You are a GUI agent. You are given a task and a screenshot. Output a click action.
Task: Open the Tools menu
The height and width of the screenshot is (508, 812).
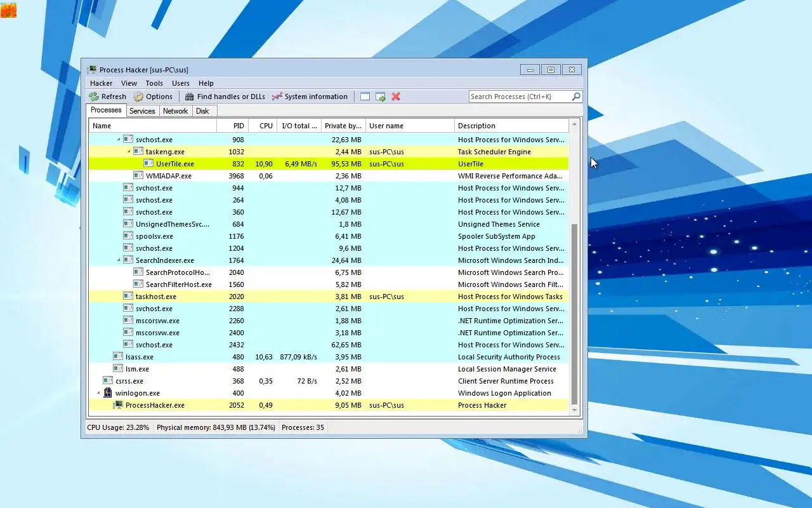[154, 83]
